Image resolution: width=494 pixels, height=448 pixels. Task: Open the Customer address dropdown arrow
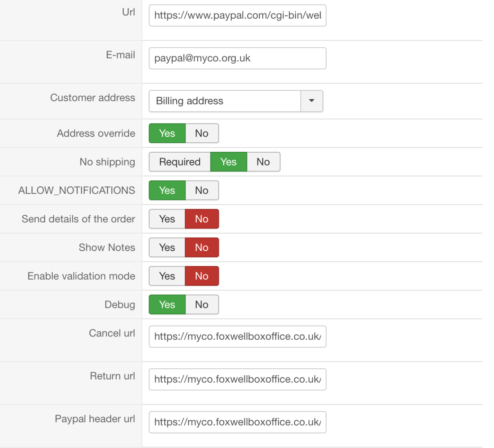pyautogui.click(x=311, y=101)
